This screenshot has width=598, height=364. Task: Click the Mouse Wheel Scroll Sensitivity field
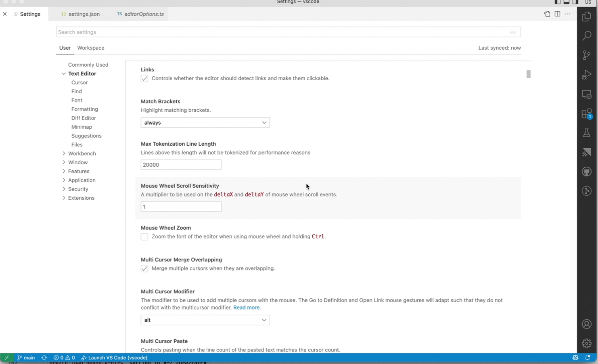(181, 207)
